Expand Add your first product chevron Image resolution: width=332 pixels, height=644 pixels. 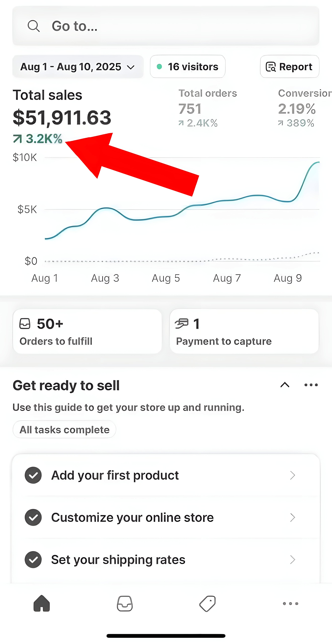point(293,475)
